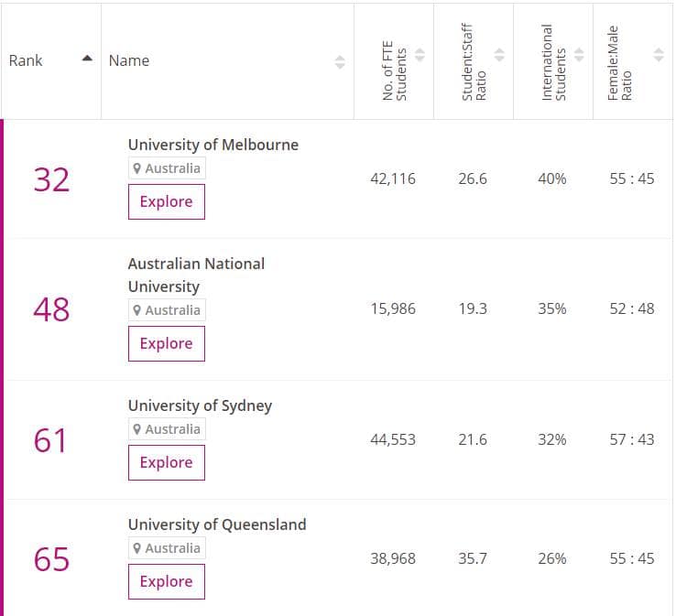676x616 pixels.
Task: Select FTE students value 42,116
Action: (x=393, y=178)
